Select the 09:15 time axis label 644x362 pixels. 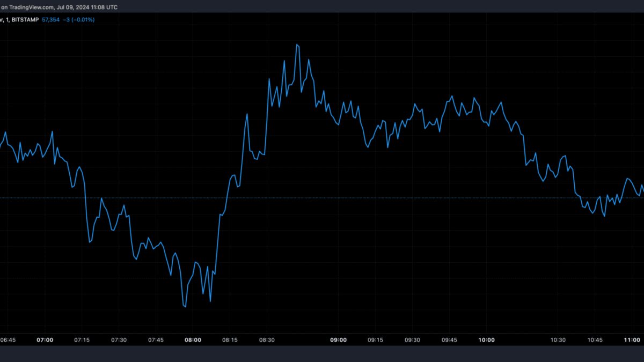(x=375, y=340)
